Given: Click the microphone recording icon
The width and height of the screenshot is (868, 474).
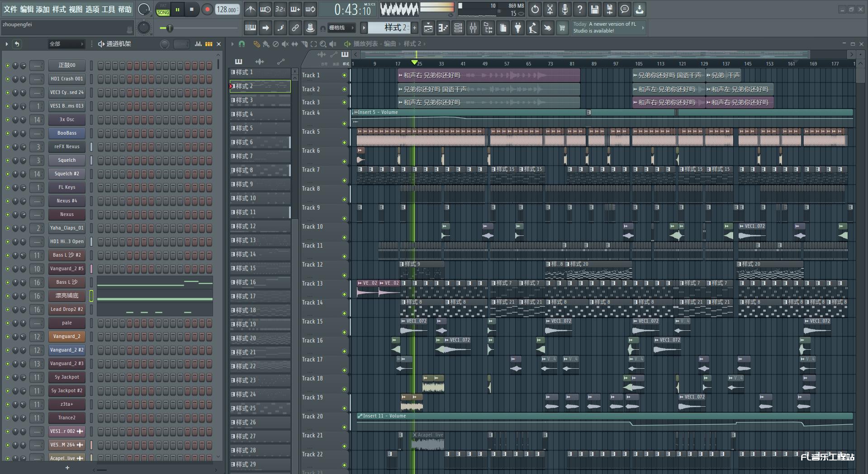Looking at the screenshot, I should tap(565, 9).
